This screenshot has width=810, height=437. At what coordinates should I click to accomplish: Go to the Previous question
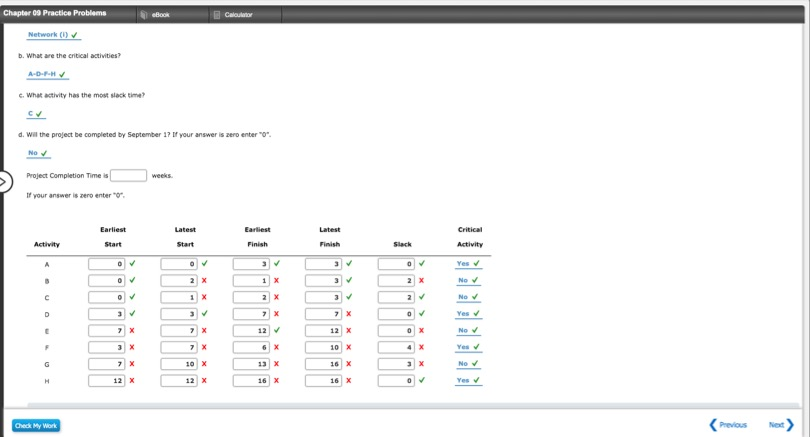click(728, 425)
